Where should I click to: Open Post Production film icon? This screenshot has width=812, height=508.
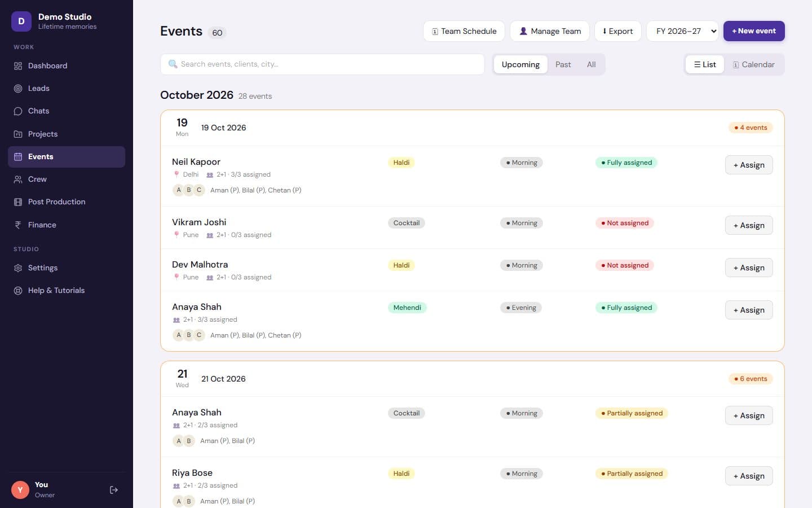pyautogui.click(x=18, y=202)
